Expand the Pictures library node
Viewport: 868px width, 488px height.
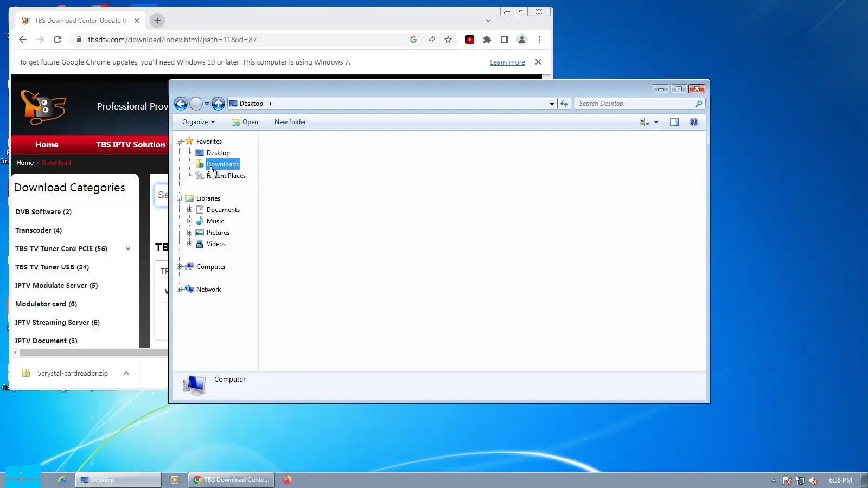click(x=189, y=233)
